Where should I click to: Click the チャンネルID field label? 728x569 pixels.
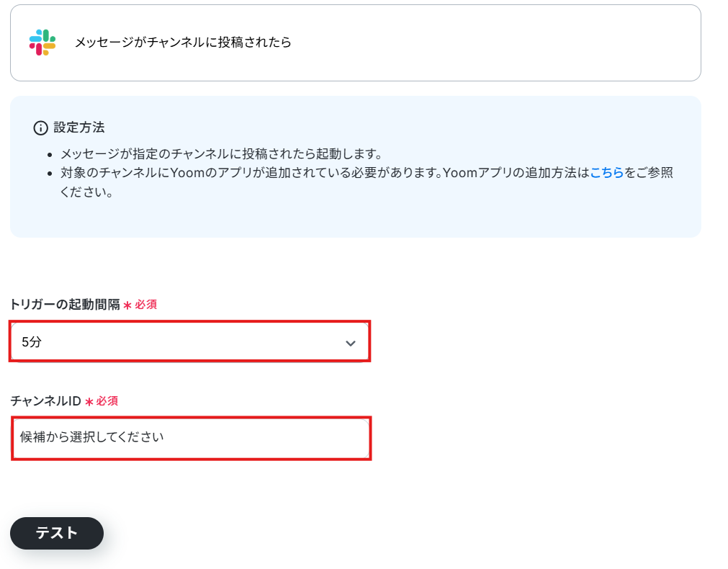coord(45,401)
